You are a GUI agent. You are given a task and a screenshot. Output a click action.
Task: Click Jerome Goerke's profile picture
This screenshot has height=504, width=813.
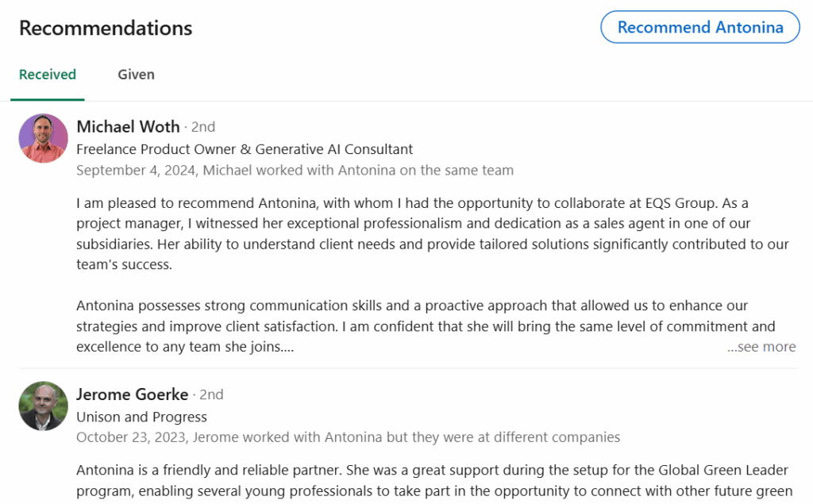(x=43, y=406)
